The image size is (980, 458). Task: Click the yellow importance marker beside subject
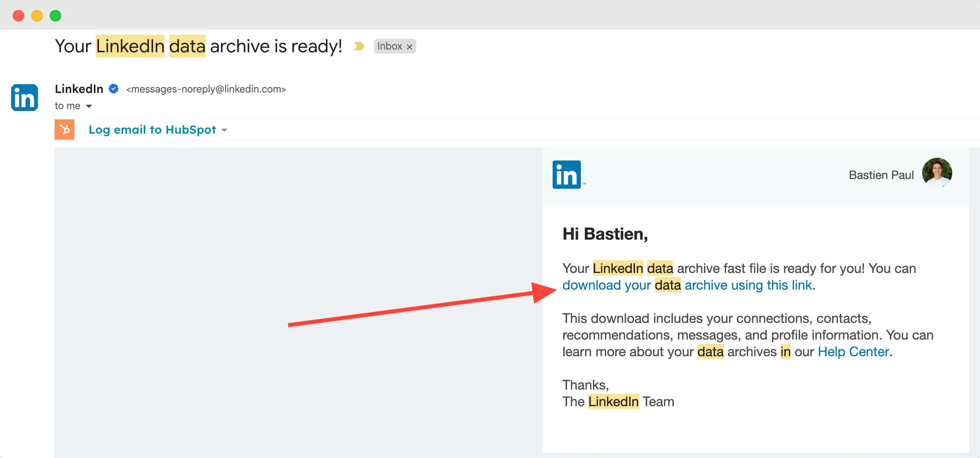(359, 46)
